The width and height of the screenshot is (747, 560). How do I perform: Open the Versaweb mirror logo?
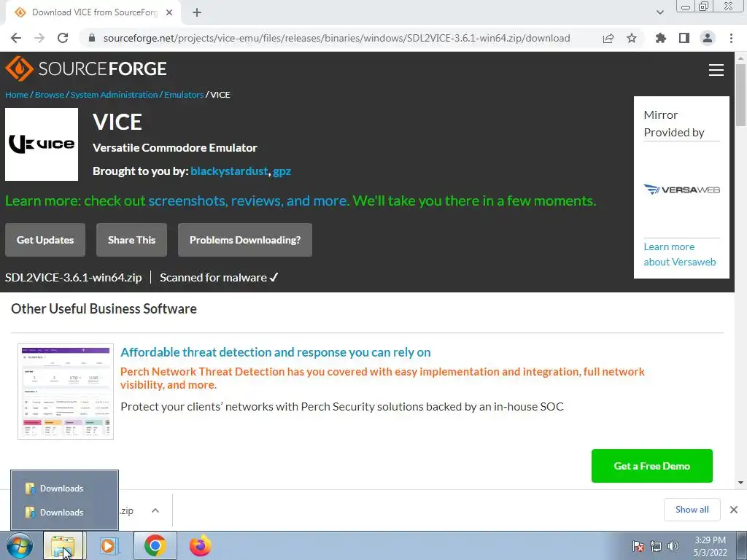tap(682, 190)
